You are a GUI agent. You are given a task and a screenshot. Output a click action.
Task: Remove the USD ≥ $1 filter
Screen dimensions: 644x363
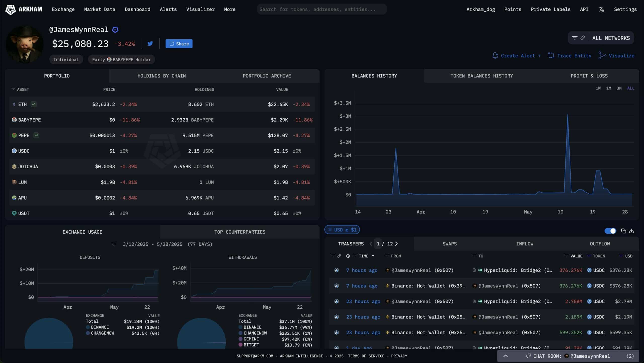(x=330, y=230)
